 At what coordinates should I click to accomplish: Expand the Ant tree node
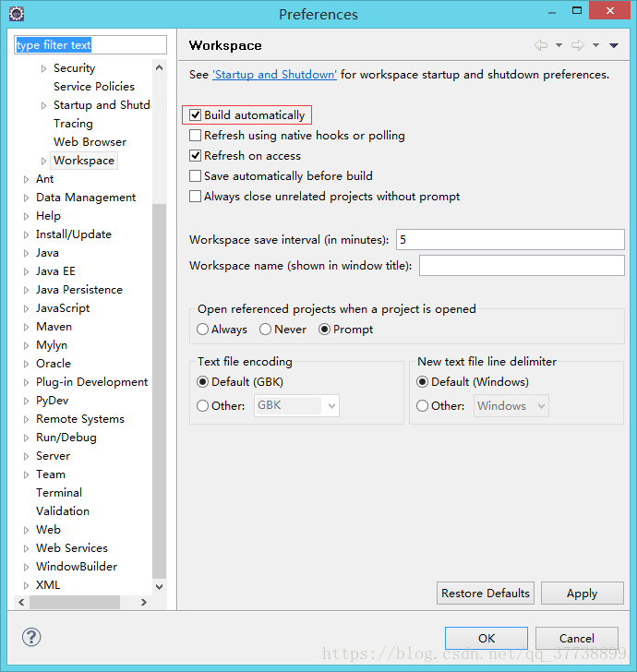tap(26, 179)
